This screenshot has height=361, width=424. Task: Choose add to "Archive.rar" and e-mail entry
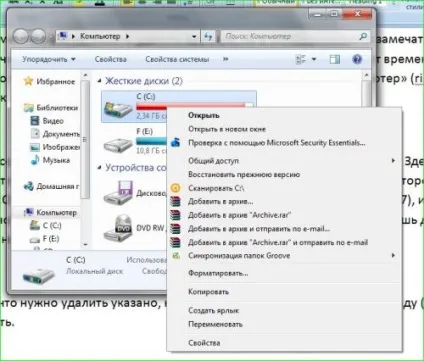[278, 242]
